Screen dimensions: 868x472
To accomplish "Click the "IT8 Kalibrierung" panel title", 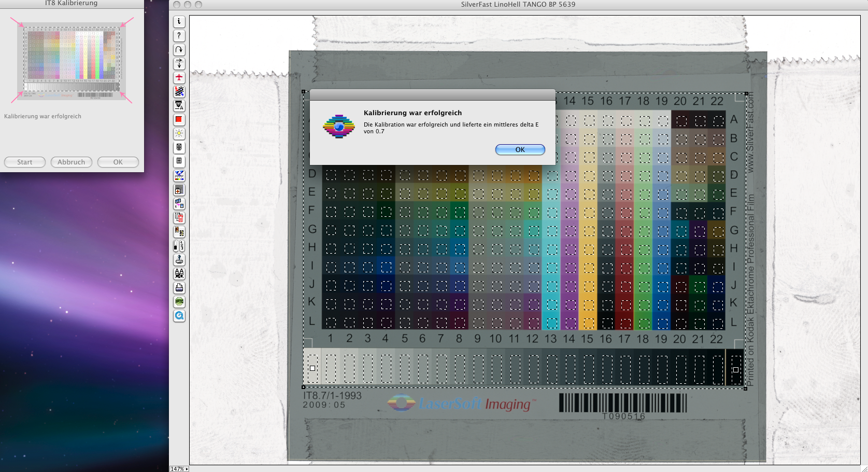I will [71, 3].
